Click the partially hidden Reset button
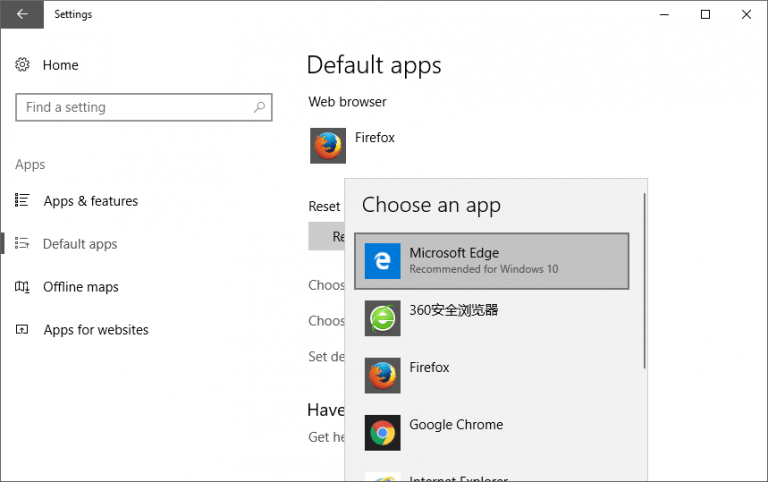Image resolution: width=768 pixels, height=482 pixels. pyautogui.click(x=326, y=237)
